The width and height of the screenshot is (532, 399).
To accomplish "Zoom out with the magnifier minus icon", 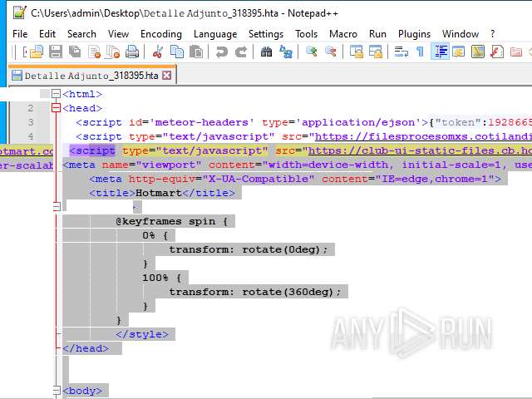I will tap(331, 52).
